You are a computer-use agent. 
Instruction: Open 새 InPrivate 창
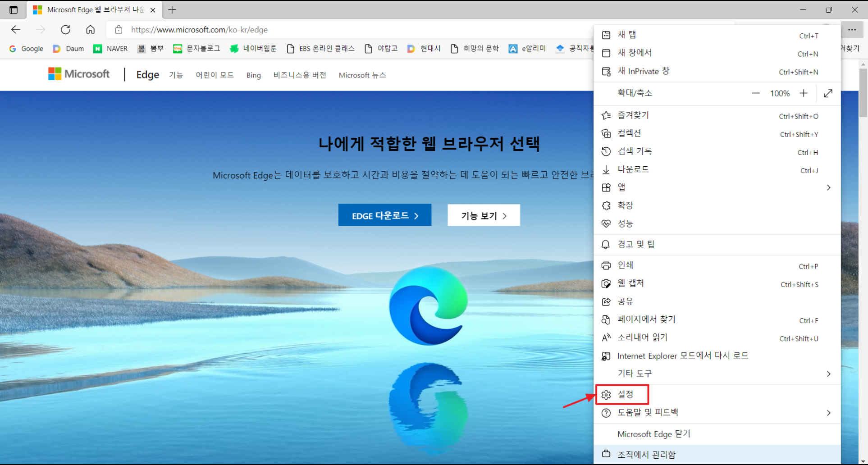point(717,71)
